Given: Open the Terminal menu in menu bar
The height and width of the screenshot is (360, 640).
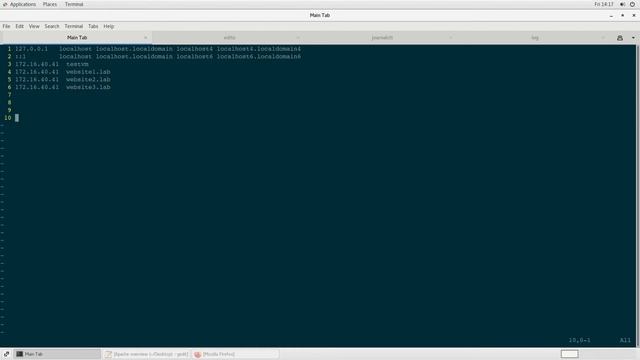Looking at the screenshot, I should [73, 26].
